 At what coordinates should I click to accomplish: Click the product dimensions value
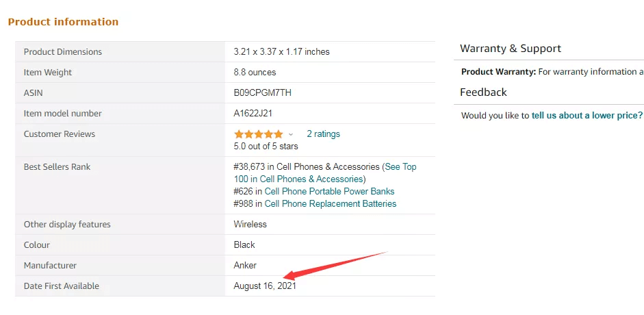[x=281, y=52]
